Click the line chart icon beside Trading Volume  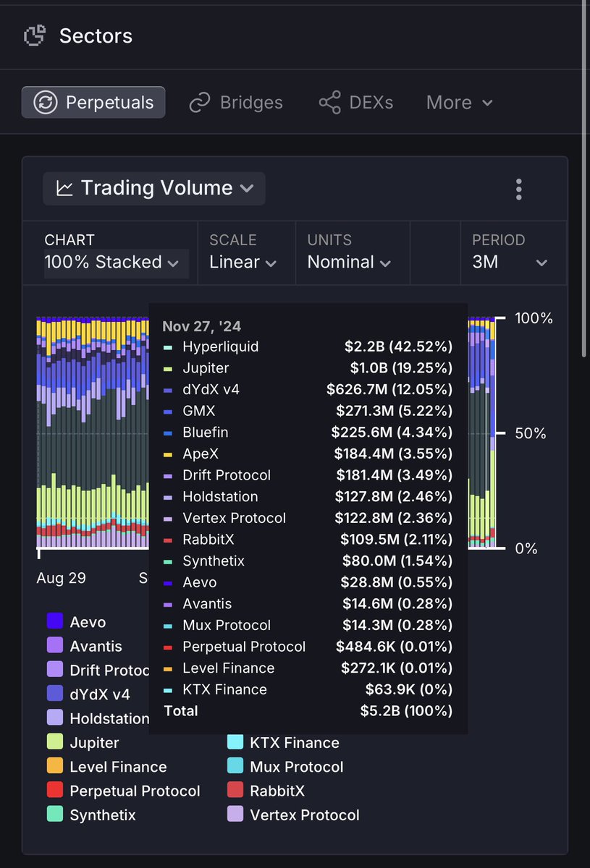point(64,189)
